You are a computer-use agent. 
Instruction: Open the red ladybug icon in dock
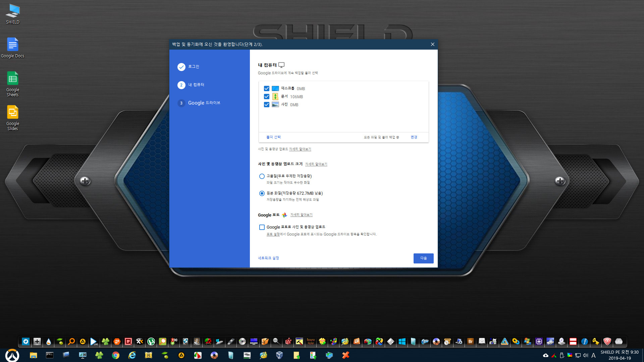click(x=208, y=342)
